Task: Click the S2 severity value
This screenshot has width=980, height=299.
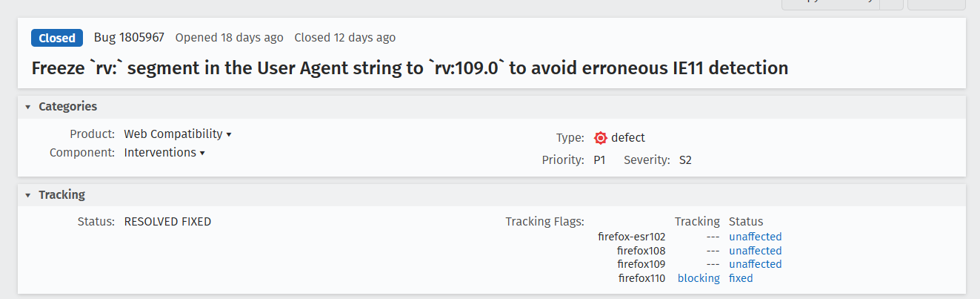Action: pos(685,160)
